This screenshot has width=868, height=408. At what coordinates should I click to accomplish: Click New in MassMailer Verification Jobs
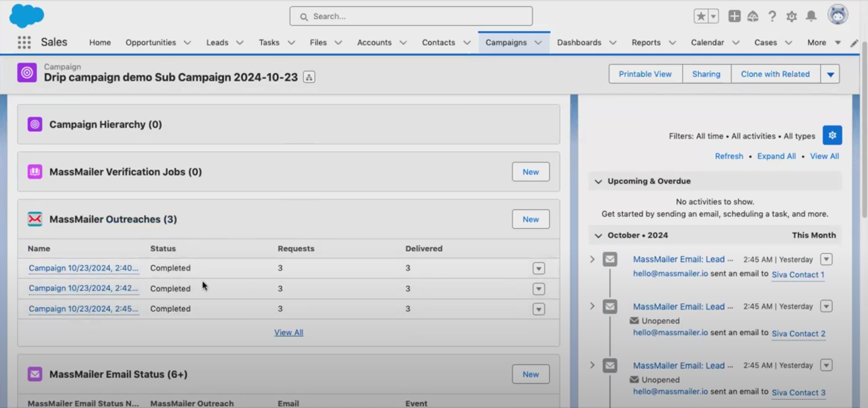(530, 172)
